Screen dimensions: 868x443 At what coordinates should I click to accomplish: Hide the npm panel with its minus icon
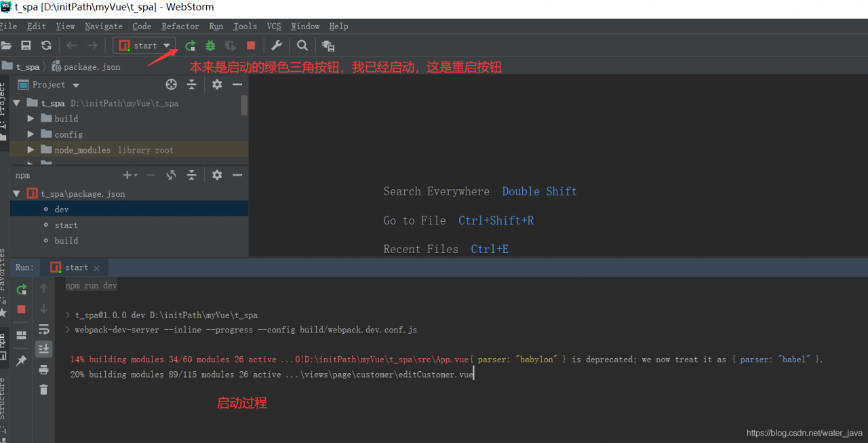[x=237, y=175]
